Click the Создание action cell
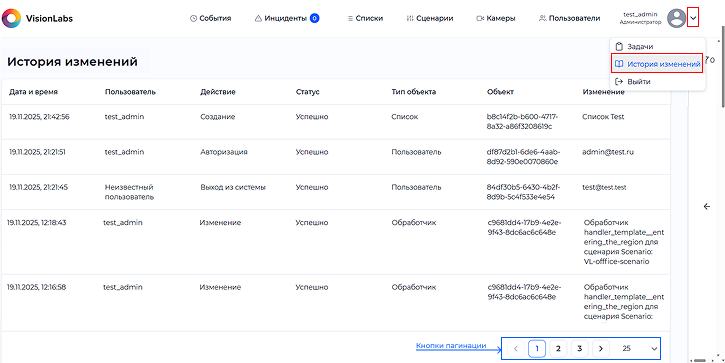 pos(217,117)
